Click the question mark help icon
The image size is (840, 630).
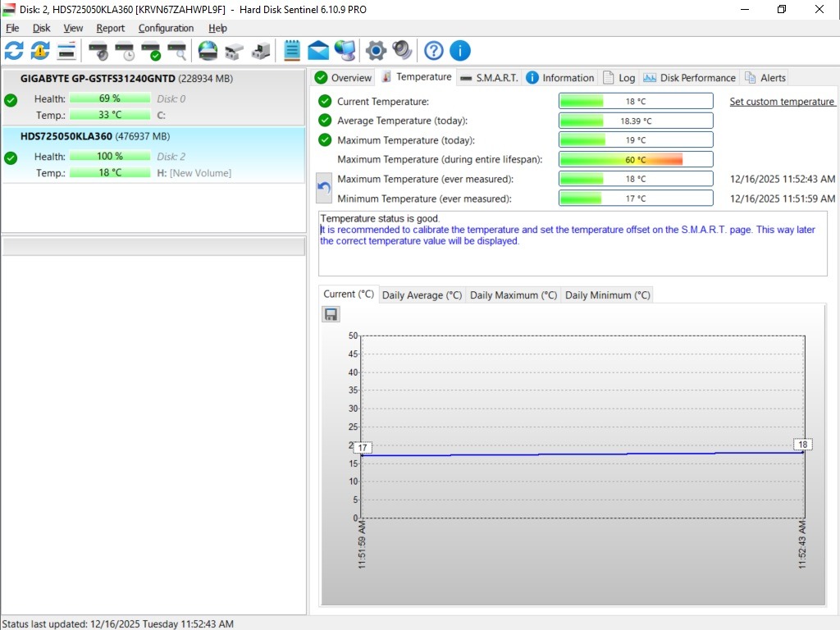pyautogui.click(x=434, y=51)
